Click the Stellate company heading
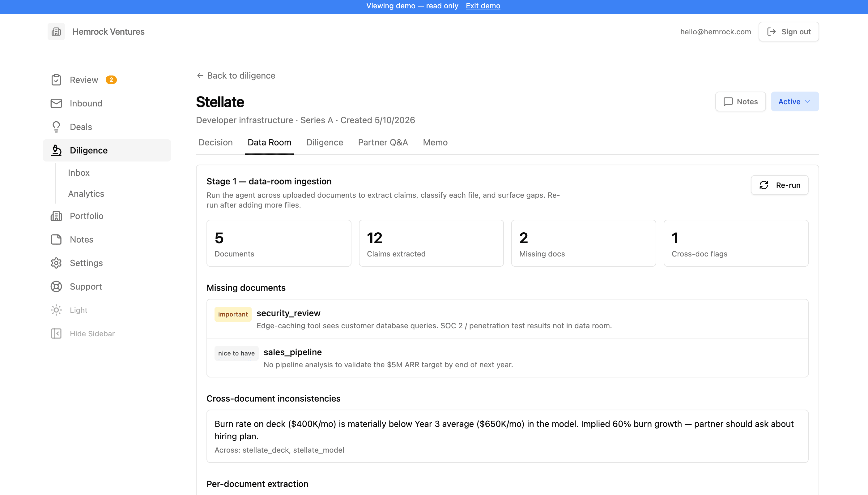Image resolution: width=868 pixels, height=495 pixels. [220, 102]
